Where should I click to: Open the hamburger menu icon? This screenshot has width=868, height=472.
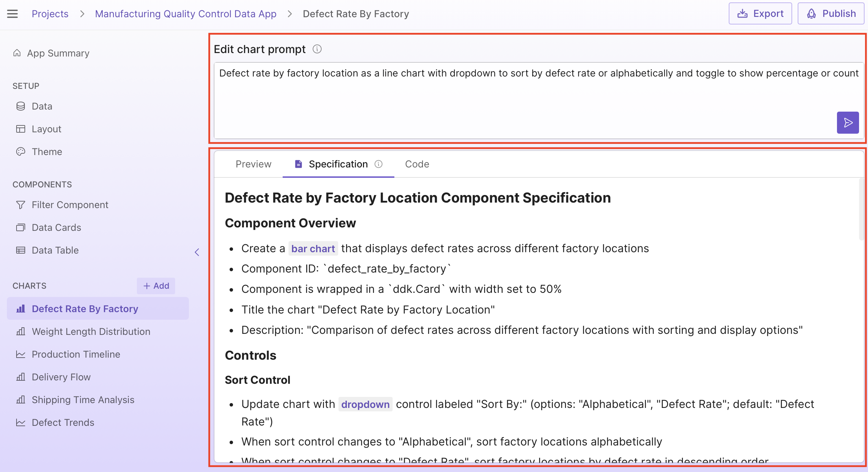click(12, 14)
